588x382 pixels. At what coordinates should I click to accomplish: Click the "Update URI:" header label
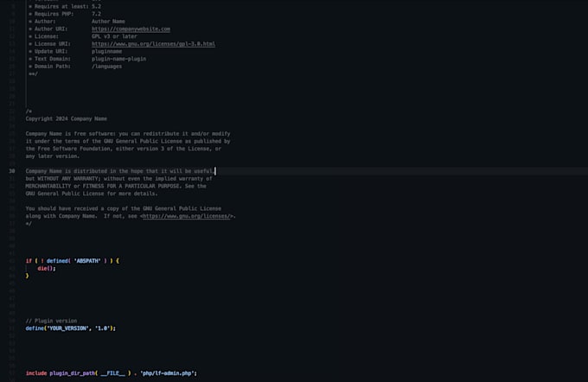[x=51, y=51]
